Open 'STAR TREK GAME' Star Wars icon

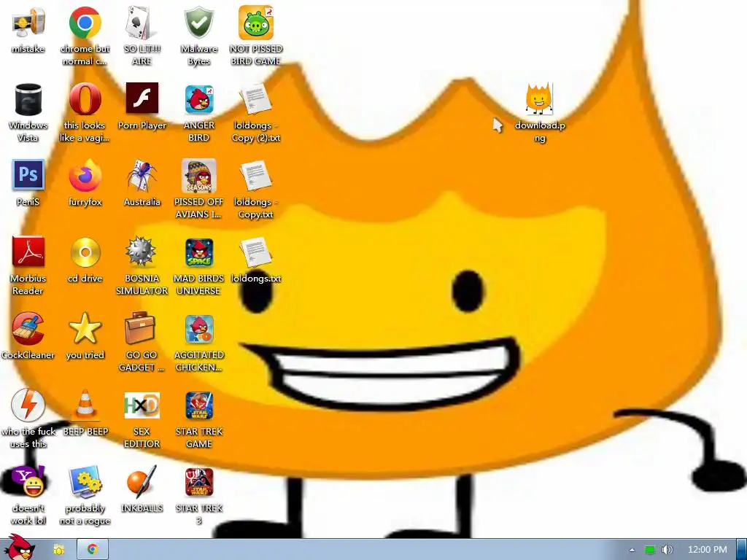pyautogui.click(x=199, y=405)
